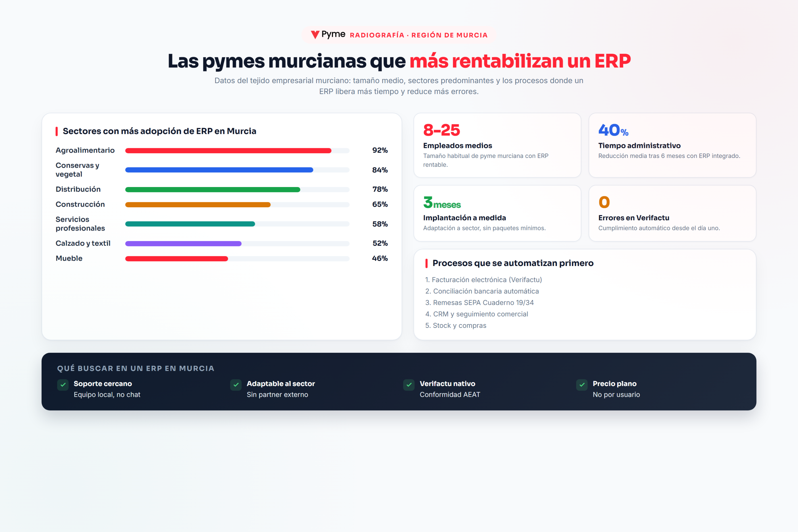Click the Precio plano title
Image resolution: width=798 pixels, height=532 pixels.
(615, 384)
